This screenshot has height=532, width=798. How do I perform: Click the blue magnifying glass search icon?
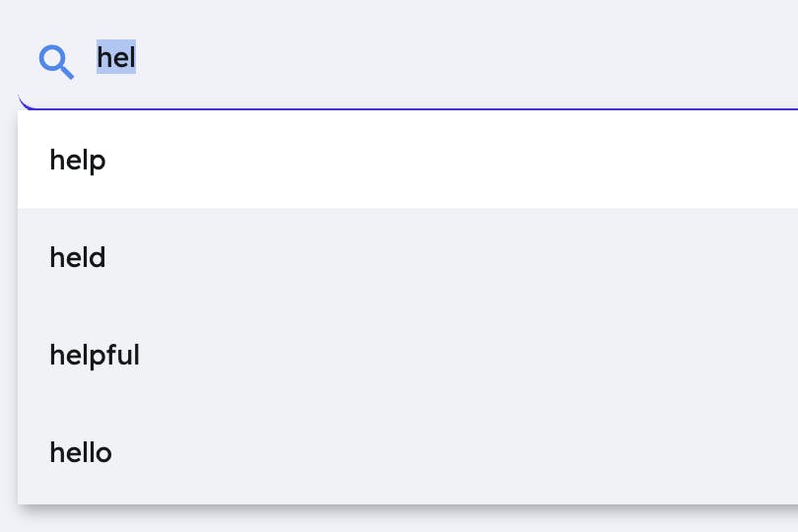pos(56,62)
